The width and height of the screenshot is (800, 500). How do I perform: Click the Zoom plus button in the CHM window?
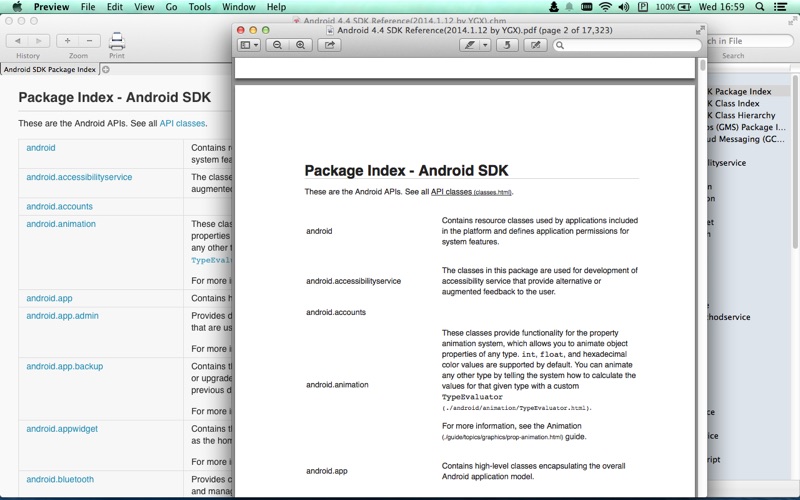(67, 41)
